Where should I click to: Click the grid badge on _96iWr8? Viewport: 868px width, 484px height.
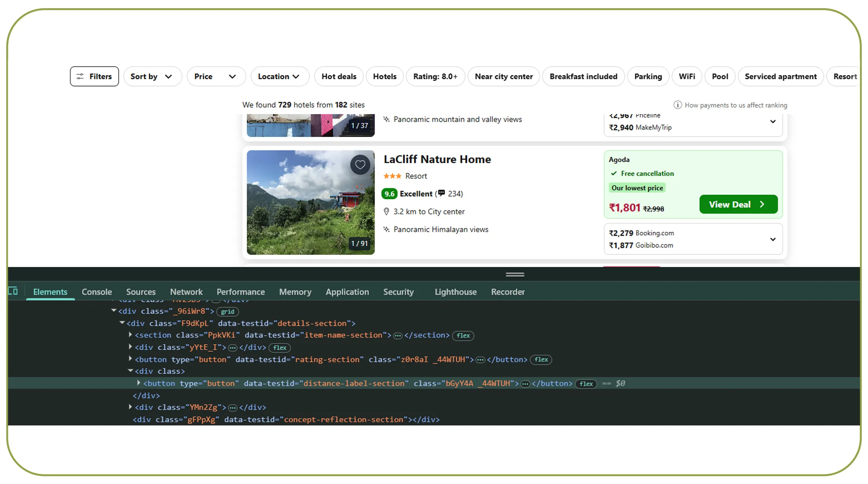227,311
